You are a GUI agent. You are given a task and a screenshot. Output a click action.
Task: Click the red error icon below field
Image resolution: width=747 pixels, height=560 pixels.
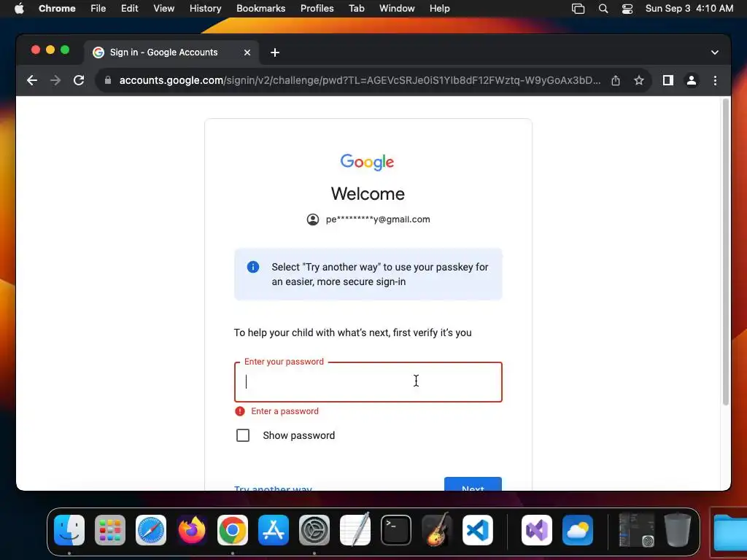[x=239, y=411]
